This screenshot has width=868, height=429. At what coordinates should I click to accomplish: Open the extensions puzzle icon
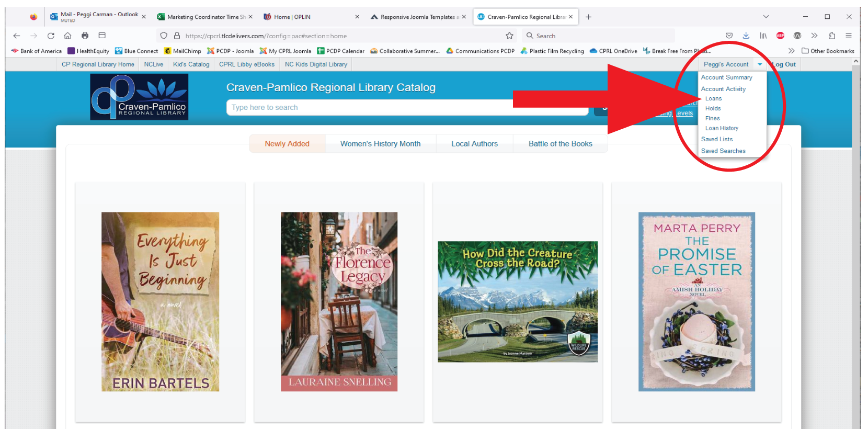click(831, 36)
